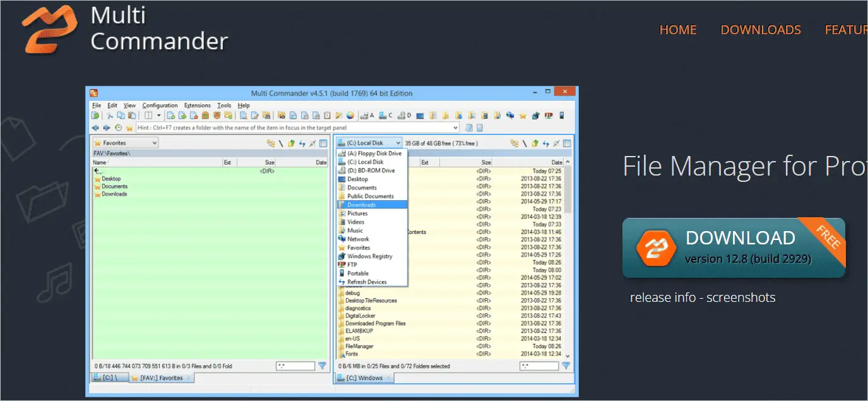Expand the command line hint dropdown arrow
Viewport: 868px width, 401px height.
pos(455,128)
